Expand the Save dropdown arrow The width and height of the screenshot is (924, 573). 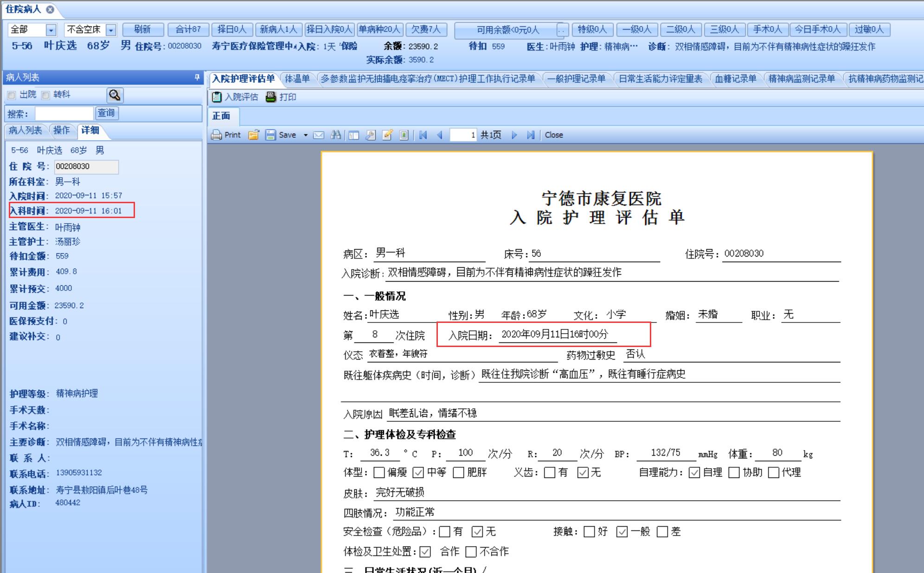306,135
